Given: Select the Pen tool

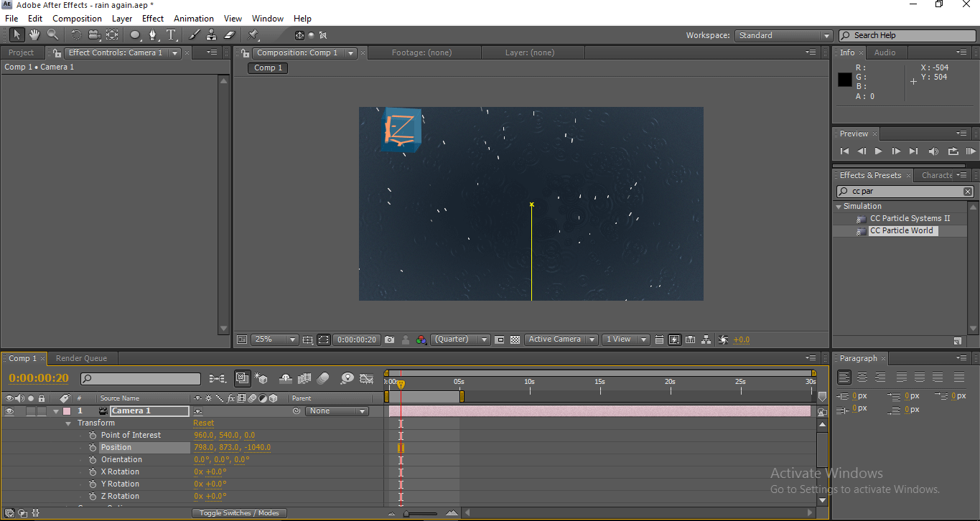Looking at the screenshot, I should (x=153, y=35).
